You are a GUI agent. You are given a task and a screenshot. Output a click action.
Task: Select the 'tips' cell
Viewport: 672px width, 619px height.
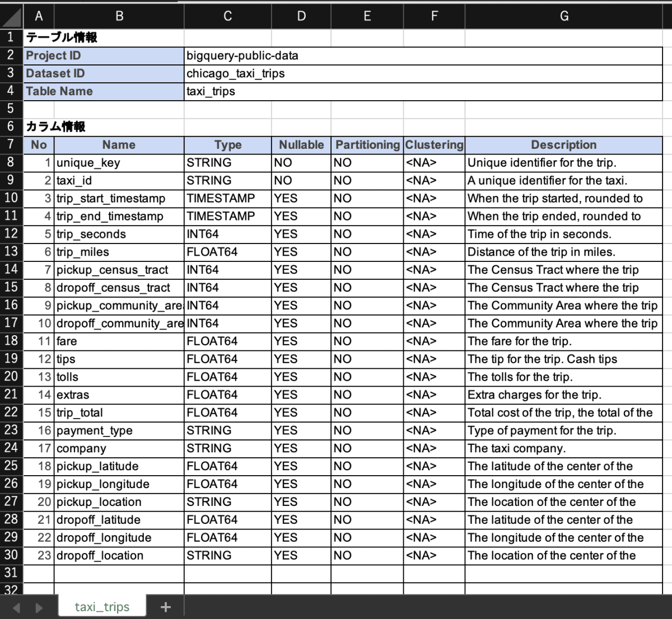[119, 359]
